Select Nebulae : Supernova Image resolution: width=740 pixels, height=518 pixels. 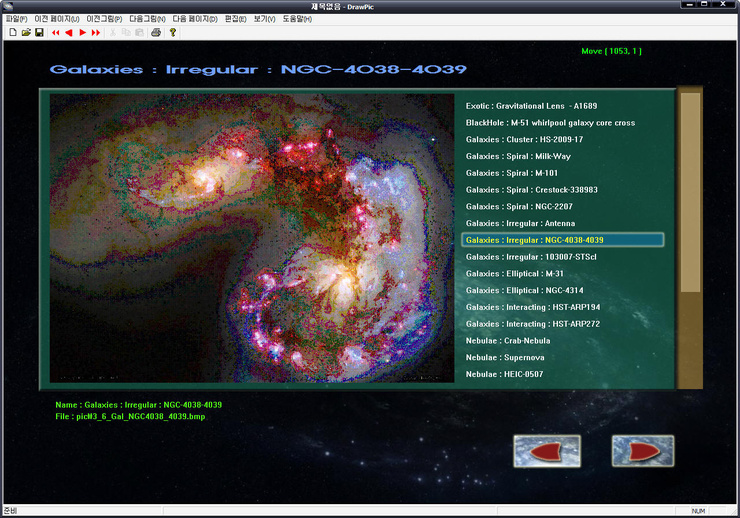click(505, 358)
